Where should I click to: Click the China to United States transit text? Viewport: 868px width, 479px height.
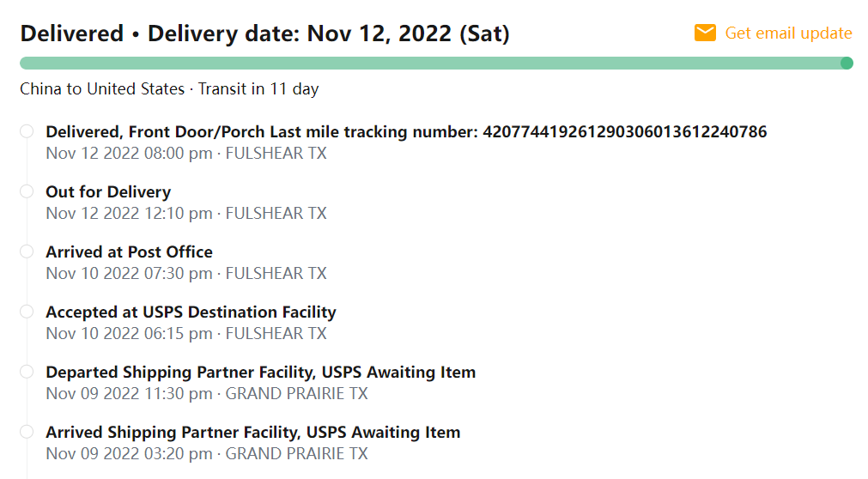169,89
